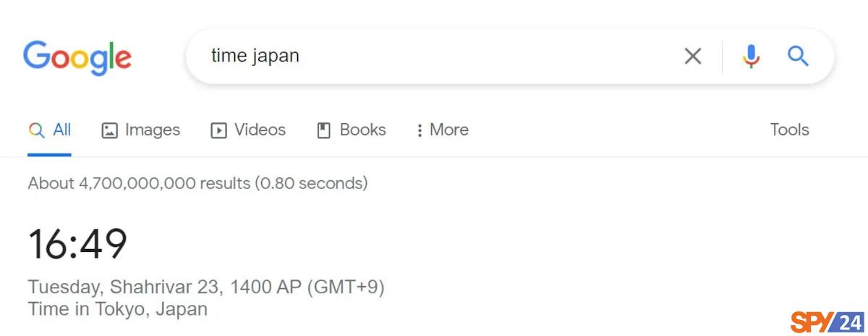Open the Books tab label
The image size is (868, 336).
[x=363, y=130]
